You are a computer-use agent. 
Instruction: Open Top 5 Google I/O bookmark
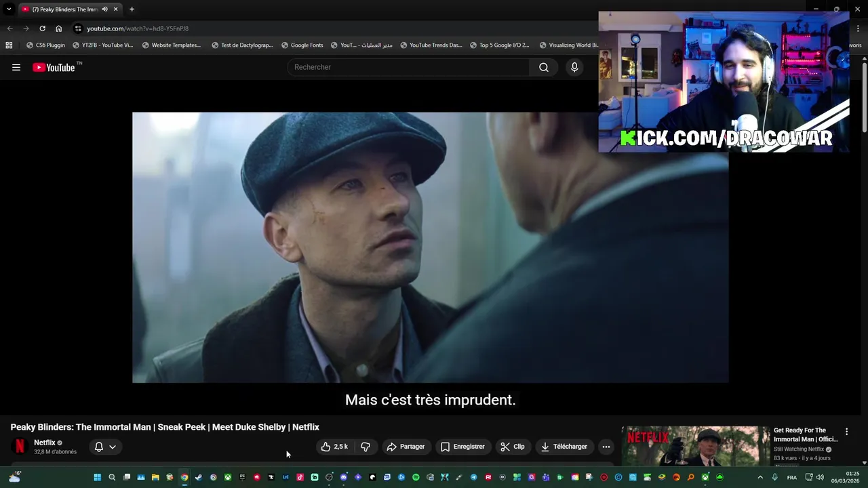click(x=499, y=45)
